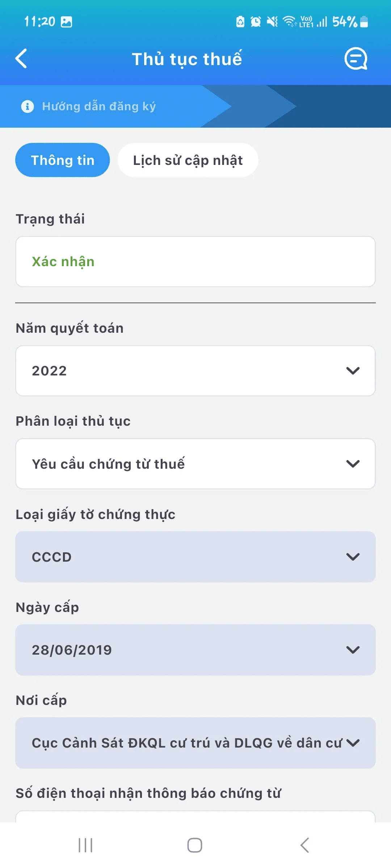Screen dimensions: 391x868
Task: Tap the back arrow in the header
Action: coord(21,59)
